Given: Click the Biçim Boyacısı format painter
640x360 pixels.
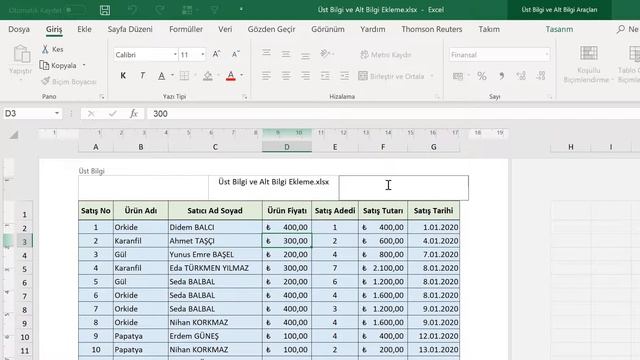Looking at the screenshot, I should [x=69, y=82].
